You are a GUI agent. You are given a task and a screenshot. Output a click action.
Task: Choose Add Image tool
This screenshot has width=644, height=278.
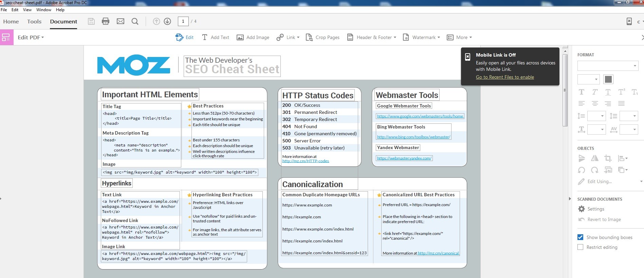click(x=253, y=37)
